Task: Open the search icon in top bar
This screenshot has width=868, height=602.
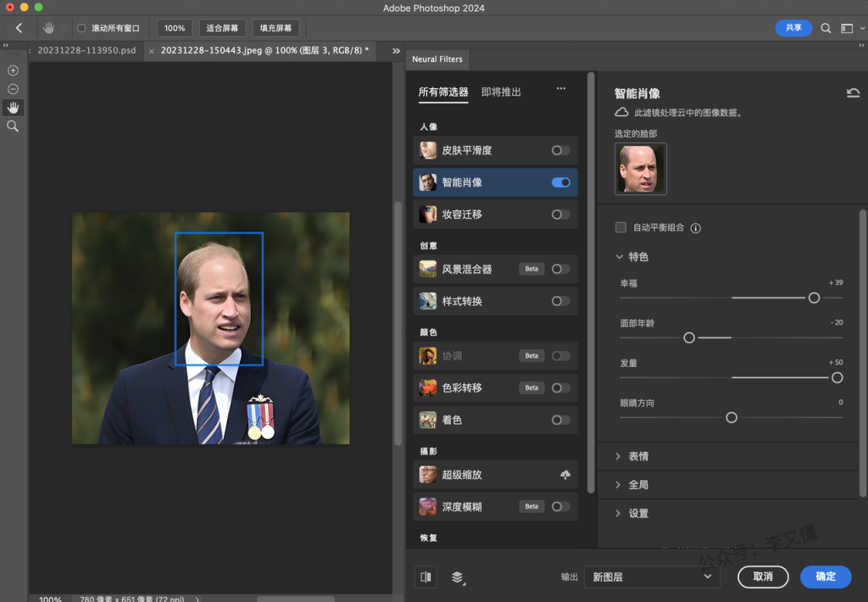Action: (826, 28)
